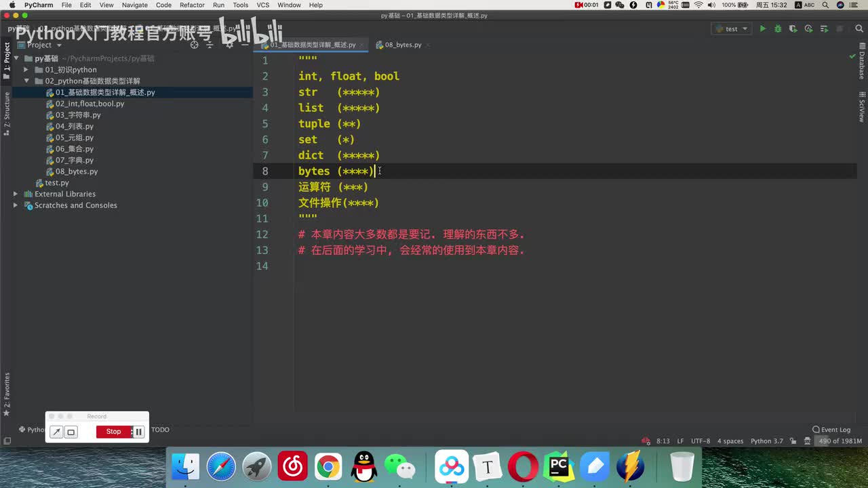Open the Python 3.7 interpreter selector
Viewport: 868px width, 488px height.
pyautogui.click(x=766, y=441)
